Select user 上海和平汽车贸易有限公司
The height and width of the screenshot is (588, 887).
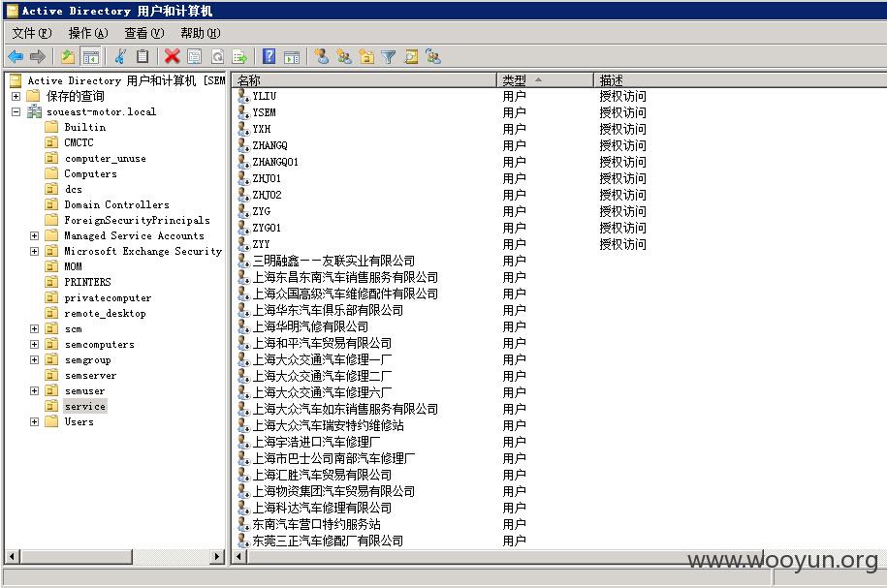322,343
